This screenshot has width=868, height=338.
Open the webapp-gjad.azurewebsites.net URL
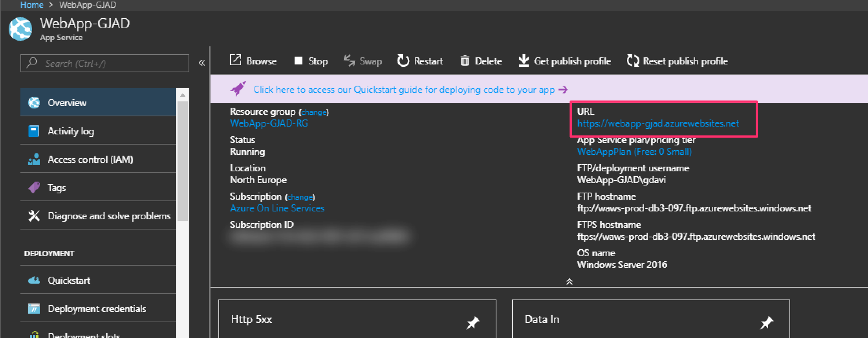[658, 123]
